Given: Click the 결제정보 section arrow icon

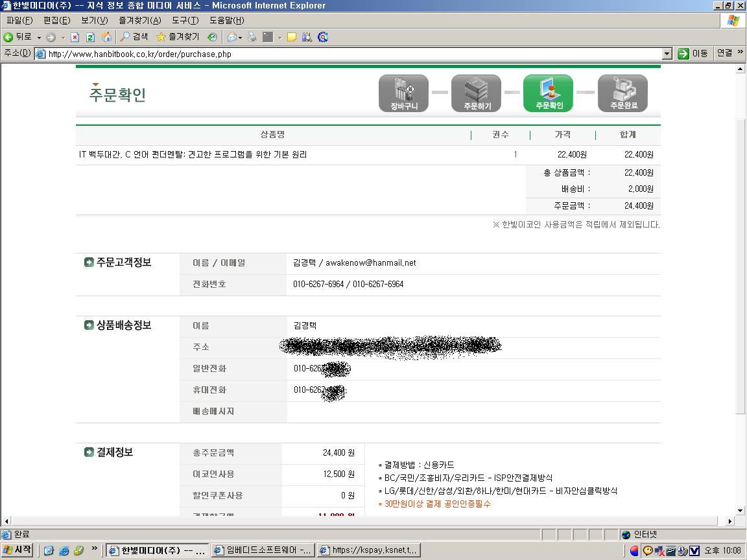Looking at the screenshot, I should pyautogui.click(x=89, y=452).
